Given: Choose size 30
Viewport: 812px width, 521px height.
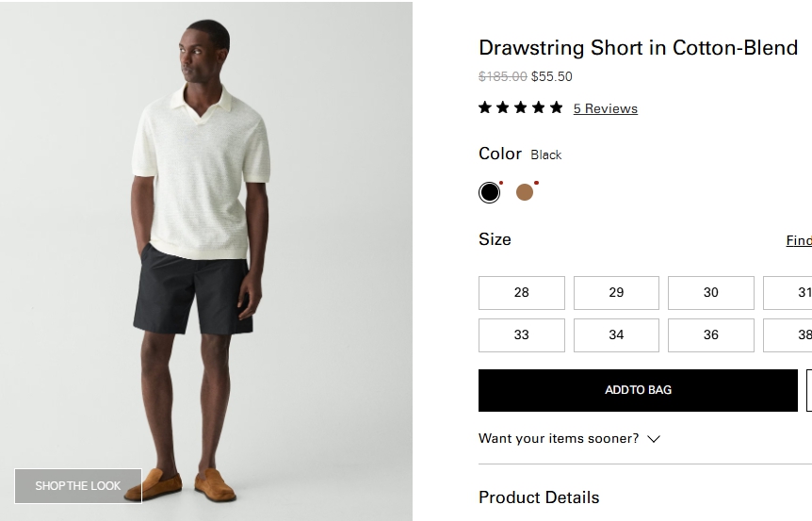Looking at the screenshot, I should pos(711,292).
